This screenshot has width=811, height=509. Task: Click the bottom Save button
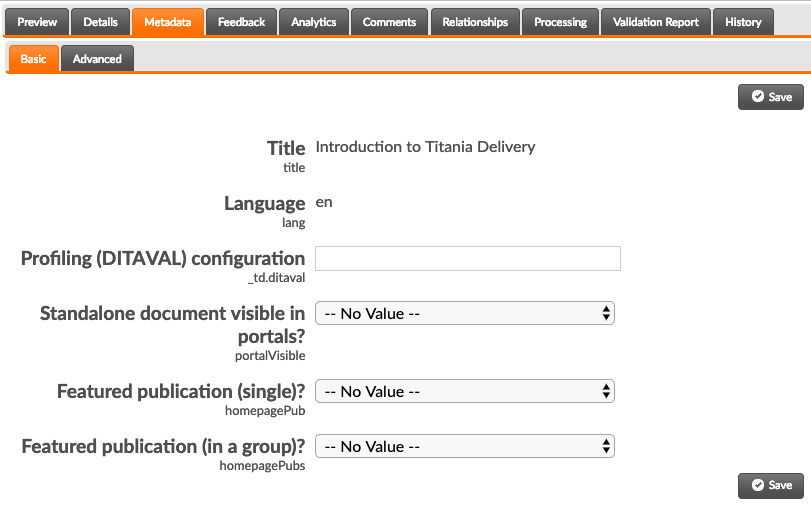click(771, 485)
